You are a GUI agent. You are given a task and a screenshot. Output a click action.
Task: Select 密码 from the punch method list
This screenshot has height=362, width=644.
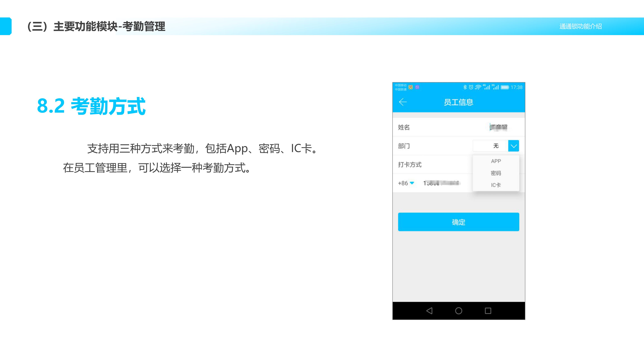point(496,173)
